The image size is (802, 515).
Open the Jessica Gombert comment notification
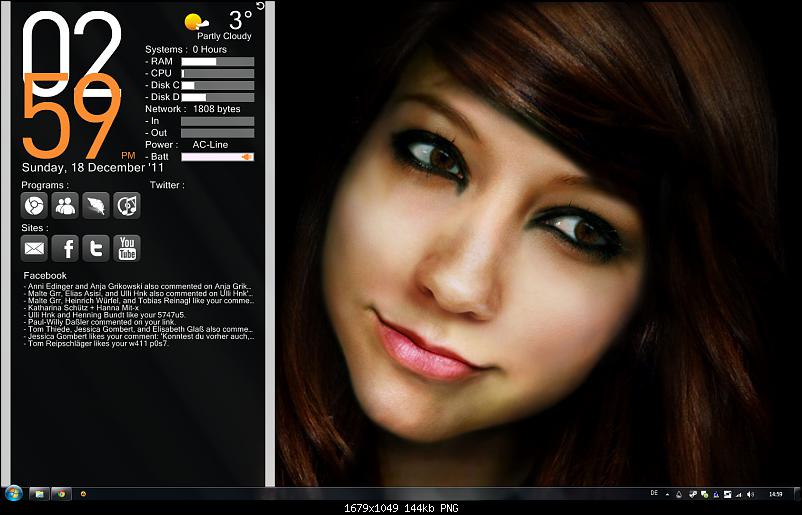pos(138,337)
